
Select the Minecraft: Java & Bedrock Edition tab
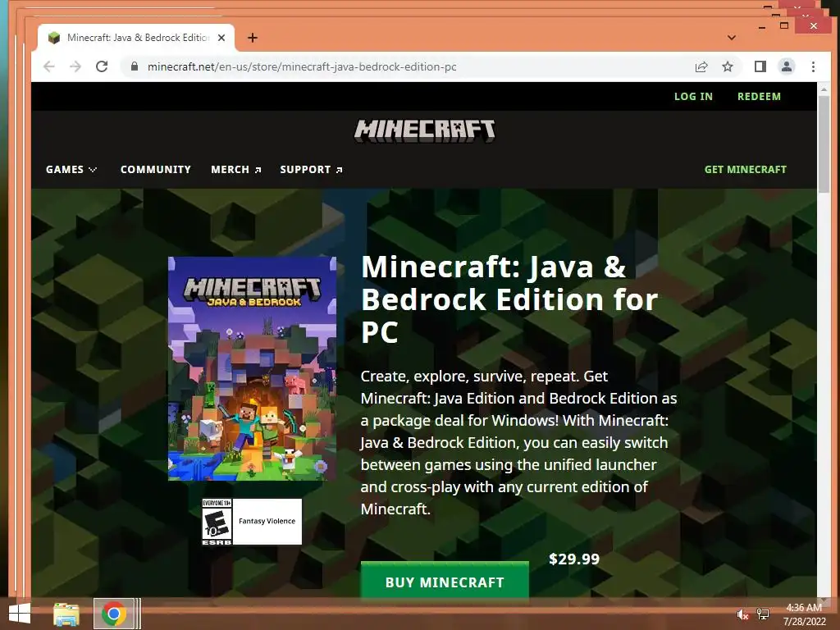136,38
